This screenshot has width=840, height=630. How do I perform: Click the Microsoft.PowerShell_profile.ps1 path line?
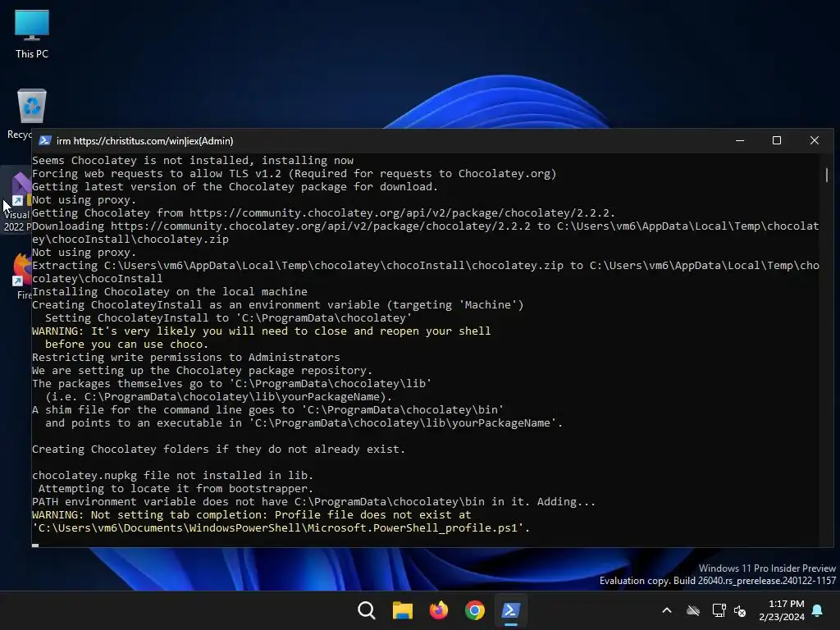coord(281,527)
